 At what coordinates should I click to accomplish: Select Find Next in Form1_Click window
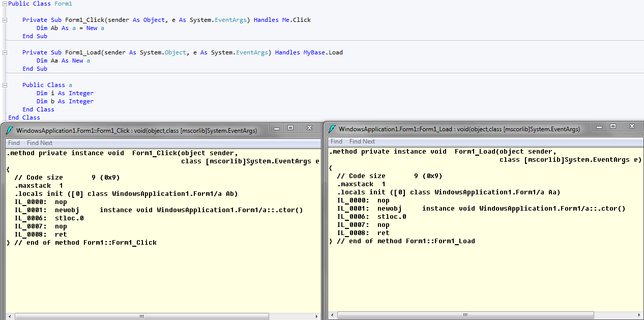[40, 143]
